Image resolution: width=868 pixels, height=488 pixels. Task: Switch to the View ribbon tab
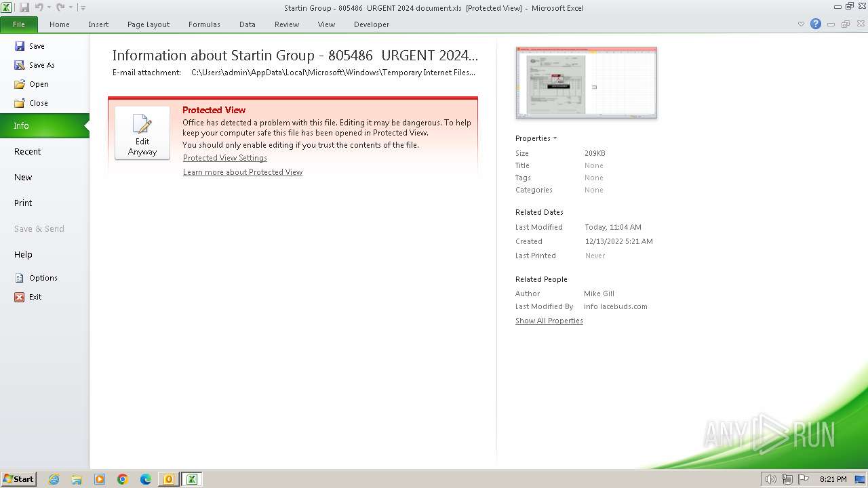click(327, 24)
